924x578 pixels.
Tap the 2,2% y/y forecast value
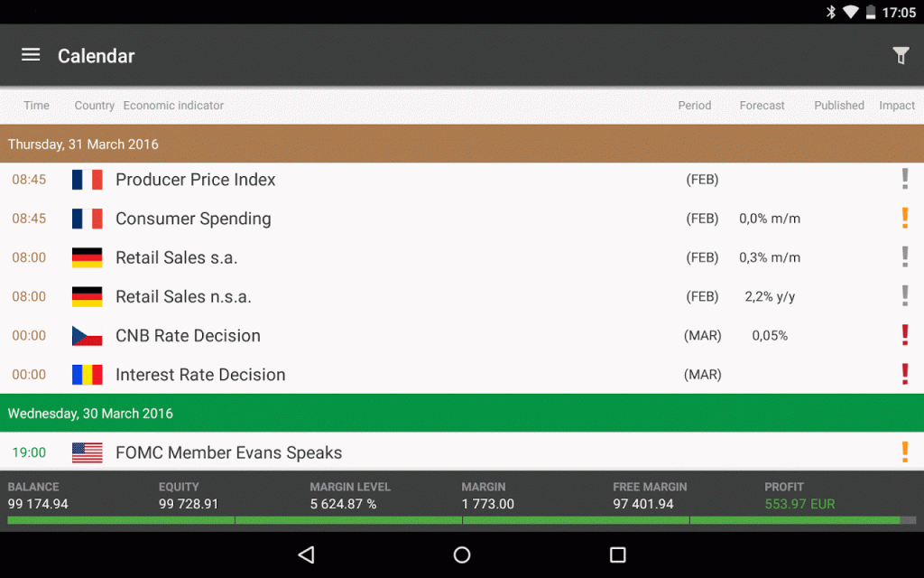770,296
